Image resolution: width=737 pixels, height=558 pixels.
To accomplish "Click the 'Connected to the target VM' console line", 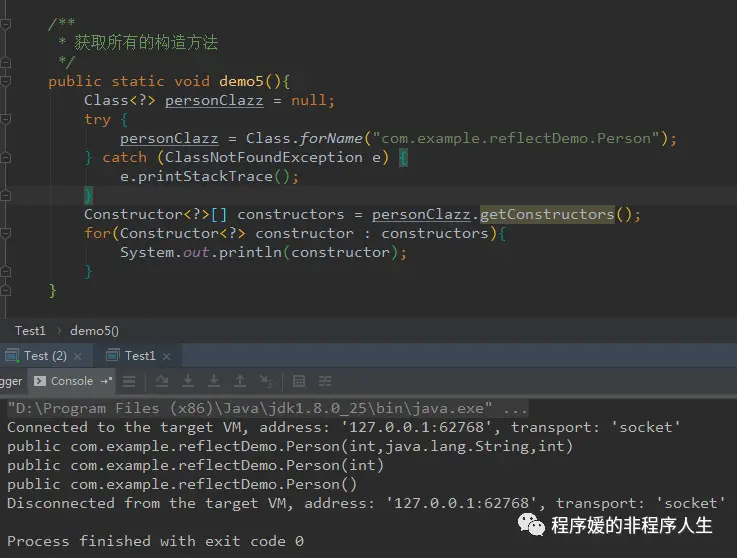I will pos(344,427).
